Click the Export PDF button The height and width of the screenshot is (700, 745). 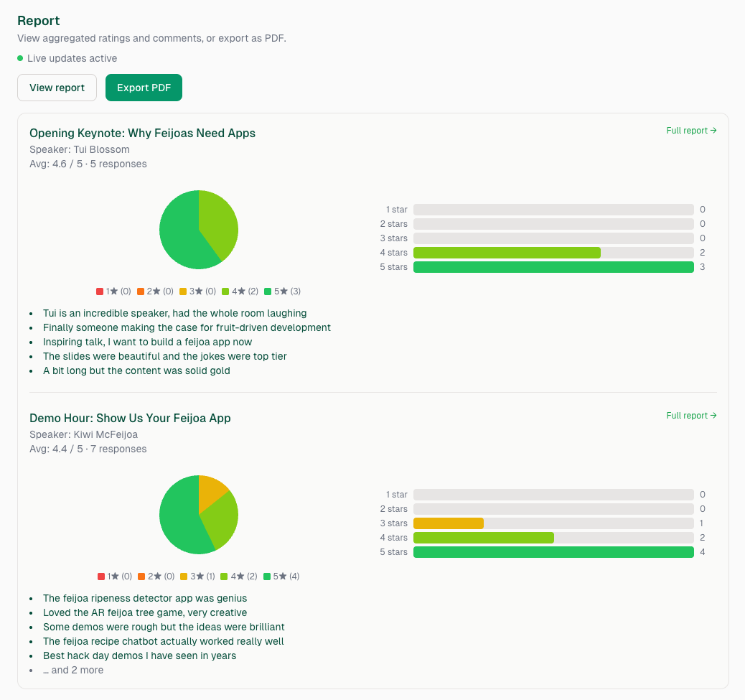(144, 87)
